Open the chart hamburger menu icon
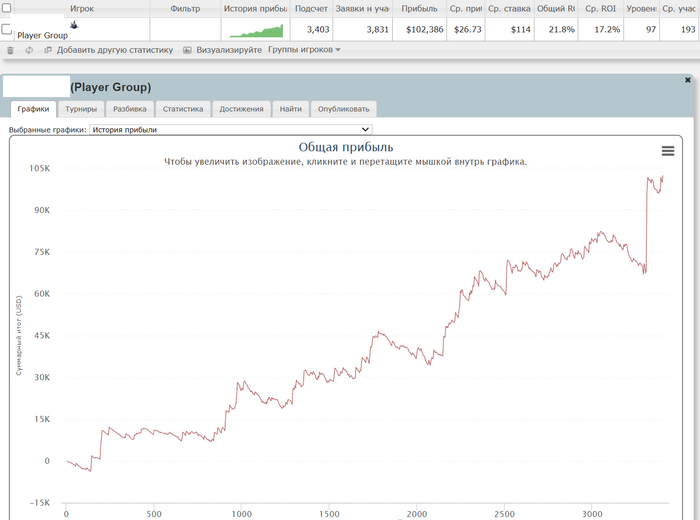 668,151
